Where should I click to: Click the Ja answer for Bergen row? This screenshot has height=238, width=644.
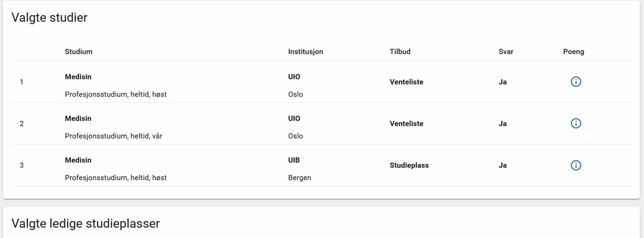click(x=502, y=165)
